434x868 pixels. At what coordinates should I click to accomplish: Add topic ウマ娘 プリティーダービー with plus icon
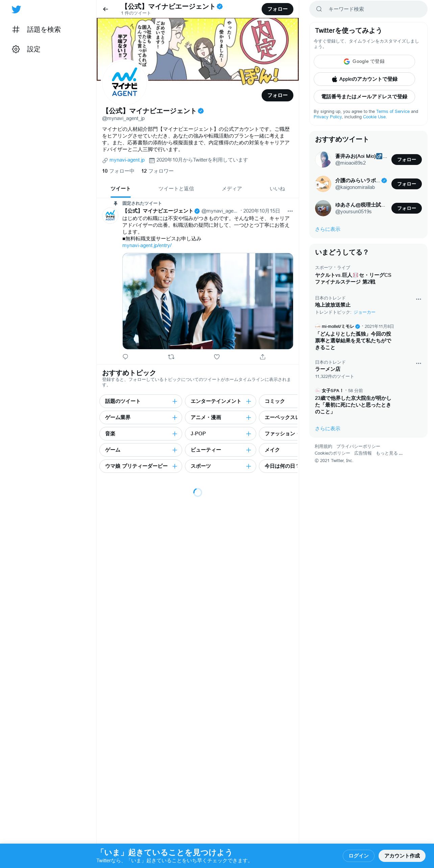[174, 466]
